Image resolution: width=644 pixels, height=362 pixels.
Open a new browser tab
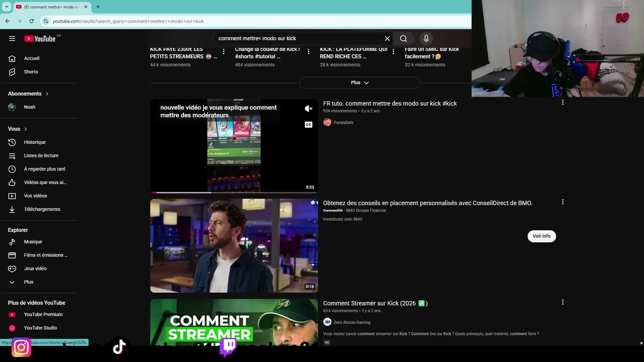click(98, 7)
